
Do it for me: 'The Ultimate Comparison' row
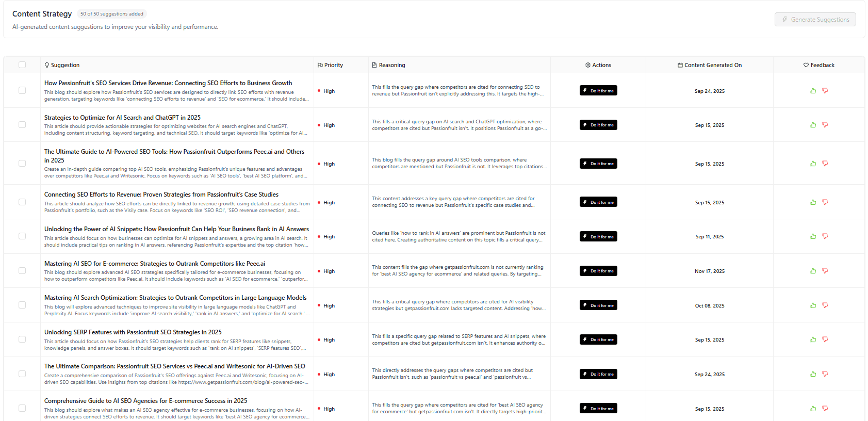[x=598, y=374]
